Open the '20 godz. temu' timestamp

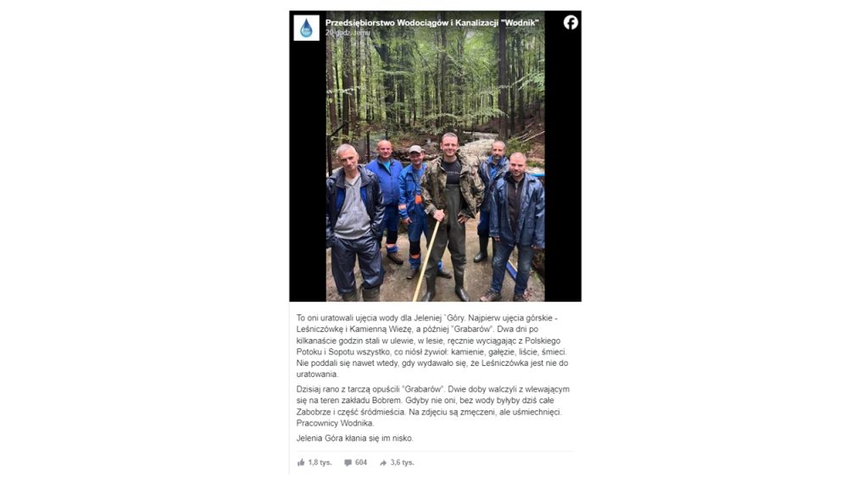coord(348,33)
